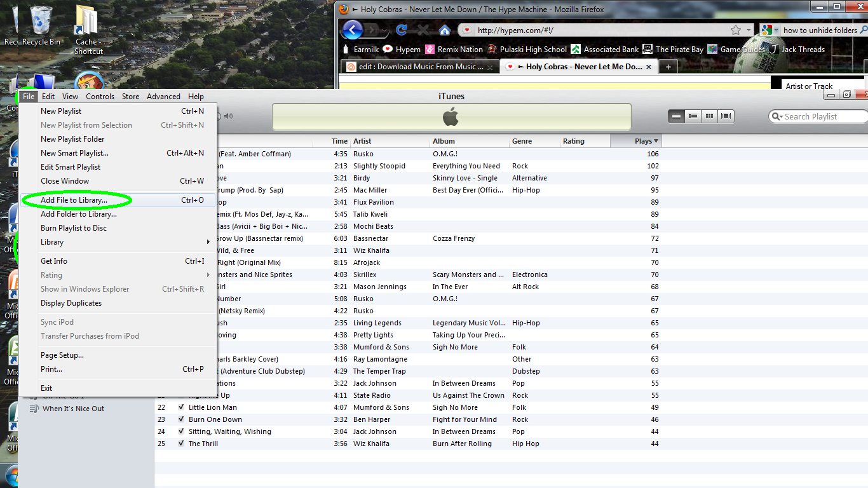Viewport: 868px width, 488px height.
Task: Open the Advanced menu in iTunes
Action: (163, 97)
